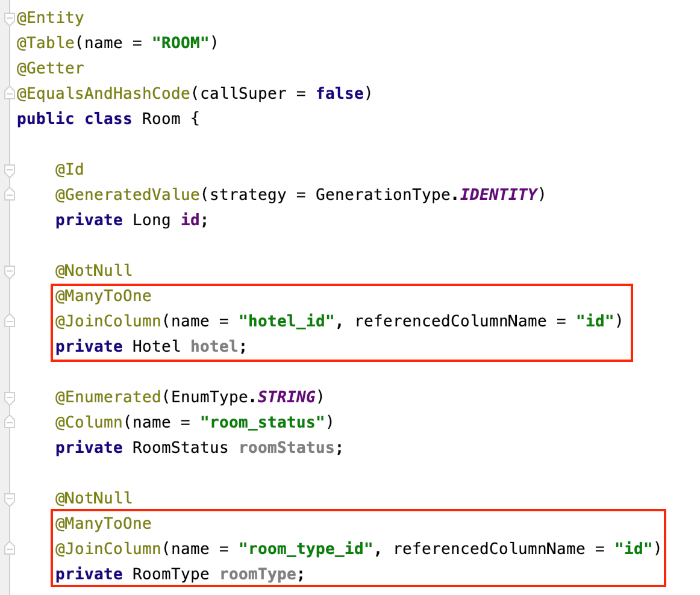Click the class name Room in declaration
This screenshot has width=700, height=595.
tap(161, 119)
